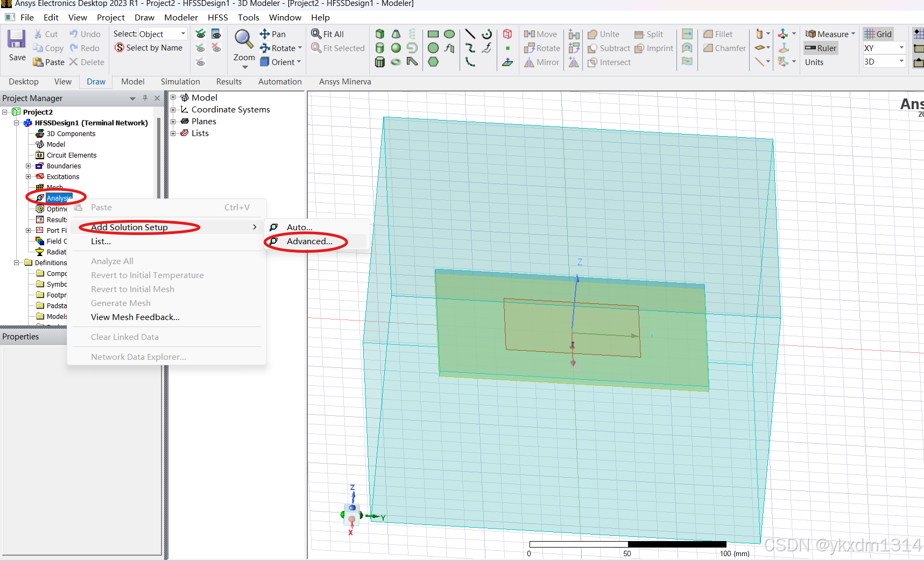
Task: Click the Paste clipboard icon
Action: click(38, 62)
